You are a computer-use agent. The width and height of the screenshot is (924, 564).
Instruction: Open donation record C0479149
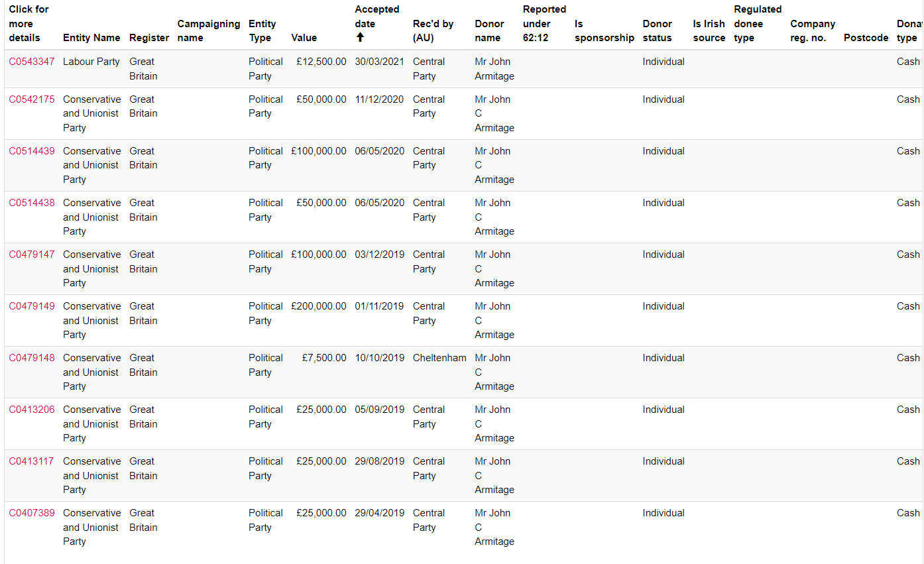click(x=32, y=306)
